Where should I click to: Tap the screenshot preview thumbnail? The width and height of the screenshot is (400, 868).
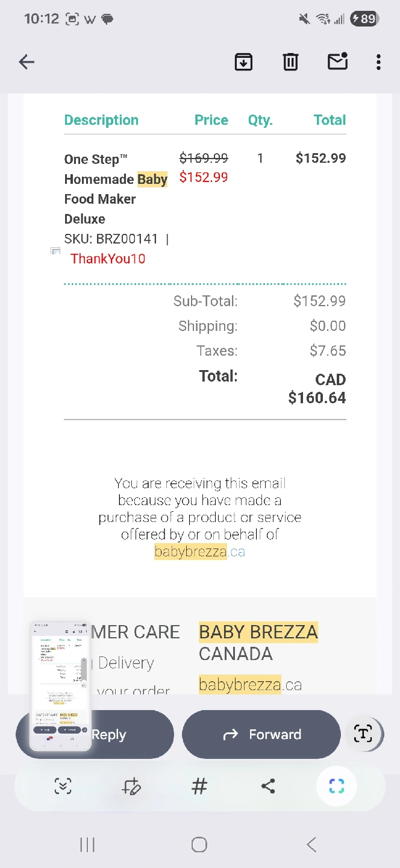click(60, 686)
